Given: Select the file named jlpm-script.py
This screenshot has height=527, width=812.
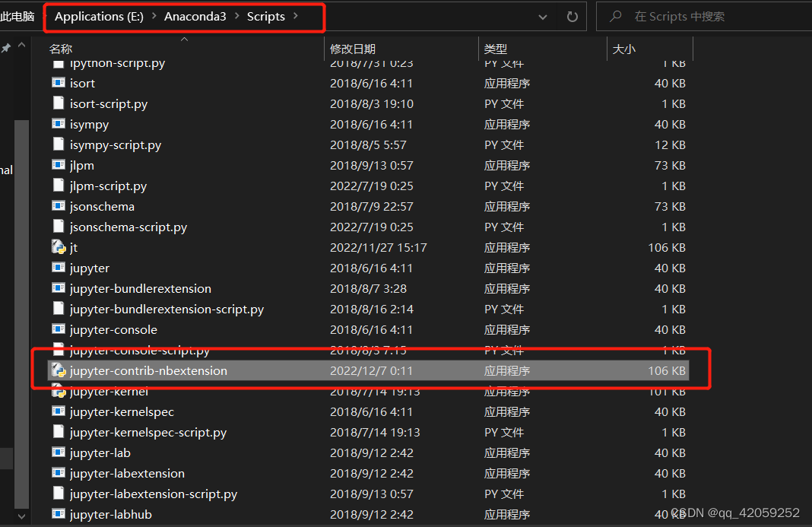Looking at the screenshot, I should point(108,186).
